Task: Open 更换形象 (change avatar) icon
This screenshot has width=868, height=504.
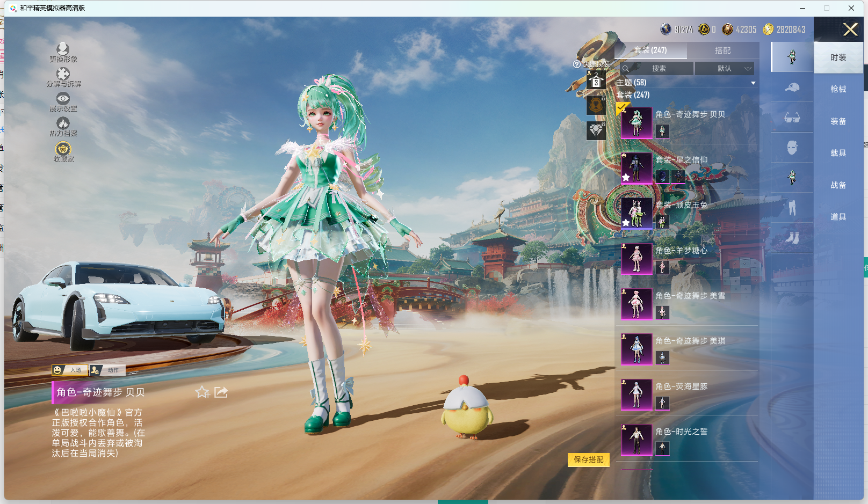Action: click(63, 50)
